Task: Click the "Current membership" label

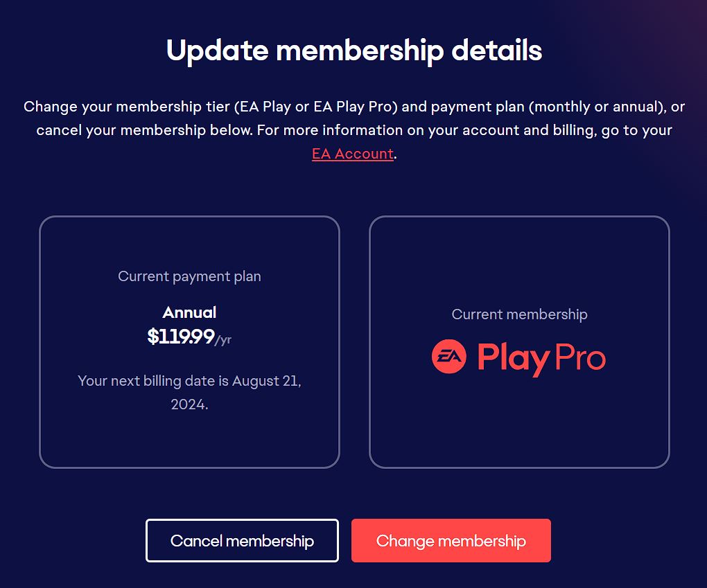Action: 519,314
